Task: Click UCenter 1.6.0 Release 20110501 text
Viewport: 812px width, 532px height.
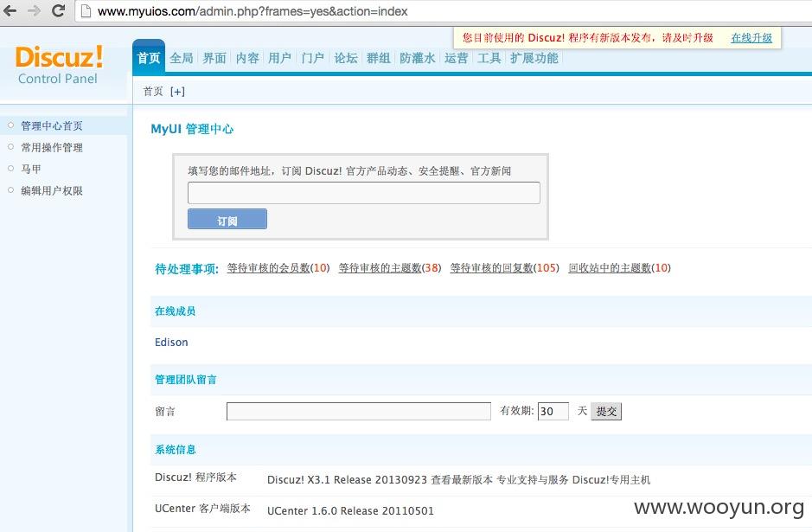Action: pyautogui.click(x=350, y=510)
